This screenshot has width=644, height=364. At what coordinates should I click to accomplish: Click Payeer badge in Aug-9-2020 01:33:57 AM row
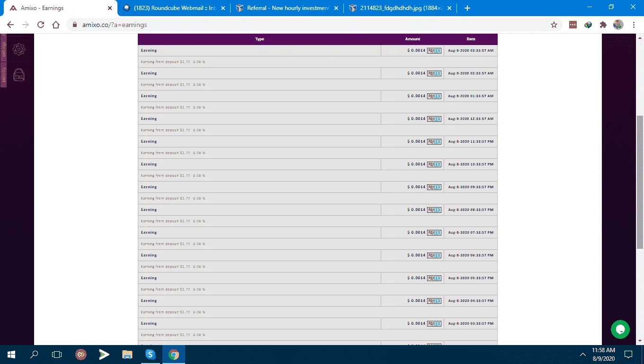434,96
